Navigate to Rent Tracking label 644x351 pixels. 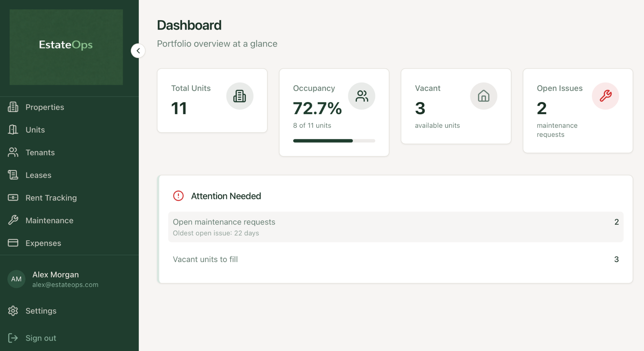pos(51,198)
